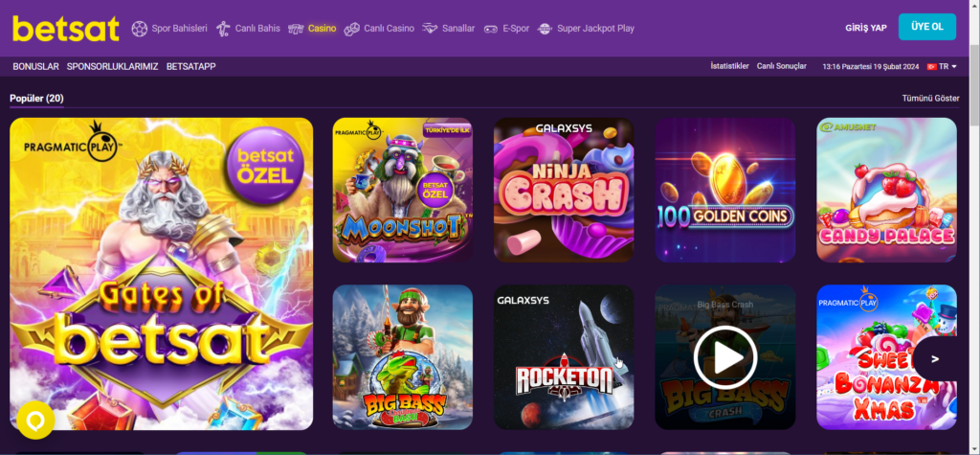980x455 pixels.
Task: Go to Canlı Casino
Action: tap(389, 29)
